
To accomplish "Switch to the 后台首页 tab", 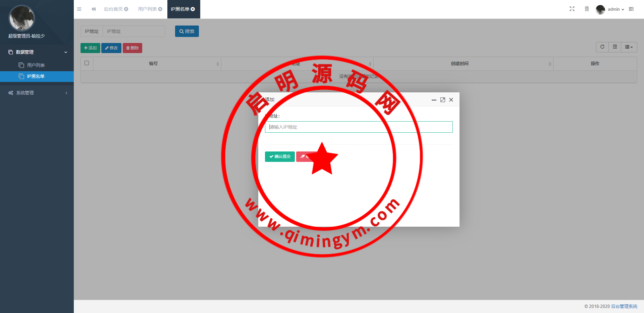I will [x=113, y=9].
